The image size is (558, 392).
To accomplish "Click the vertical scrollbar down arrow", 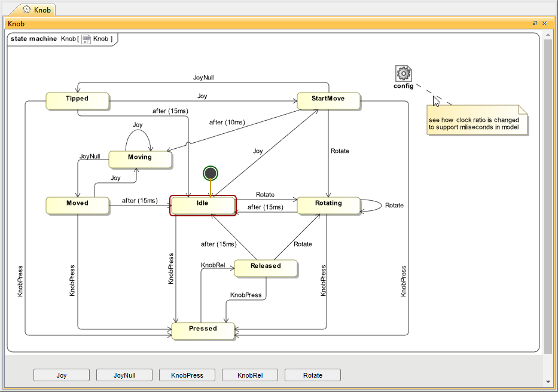I will 548,382.
